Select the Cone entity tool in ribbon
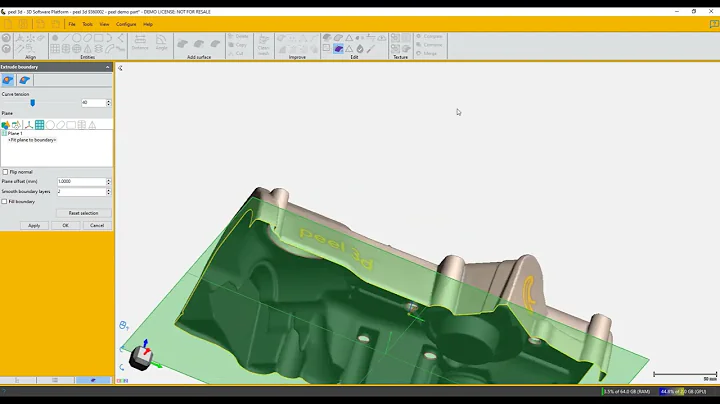This screenshot has width=720, height=404. click(87, 49)
